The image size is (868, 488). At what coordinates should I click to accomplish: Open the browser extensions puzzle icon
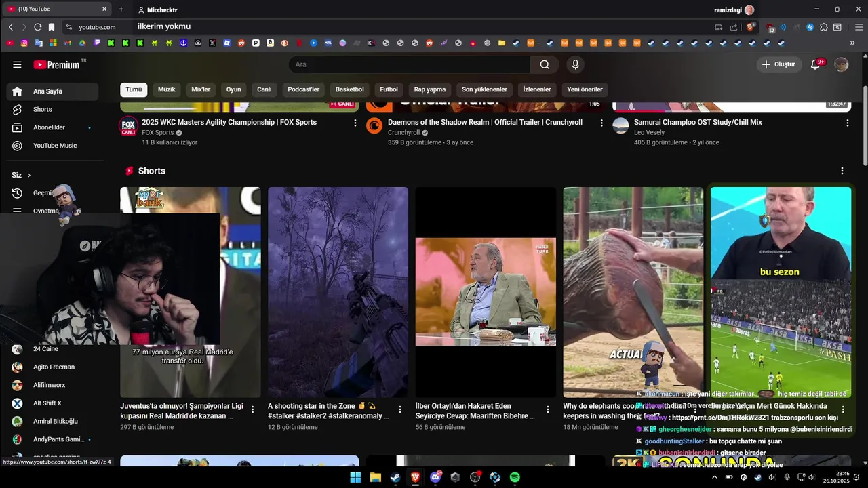click(824, 27)
